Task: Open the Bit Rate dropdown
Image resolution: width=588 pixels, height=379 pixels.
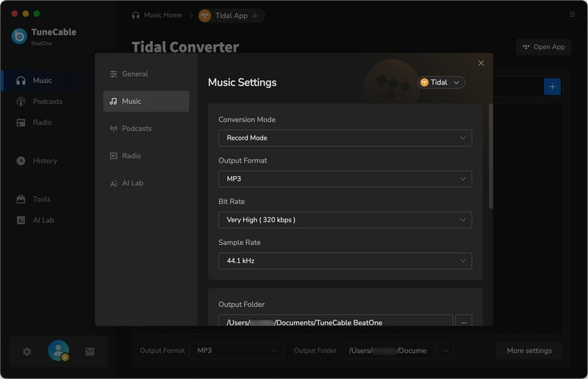Action: point(345,220)
